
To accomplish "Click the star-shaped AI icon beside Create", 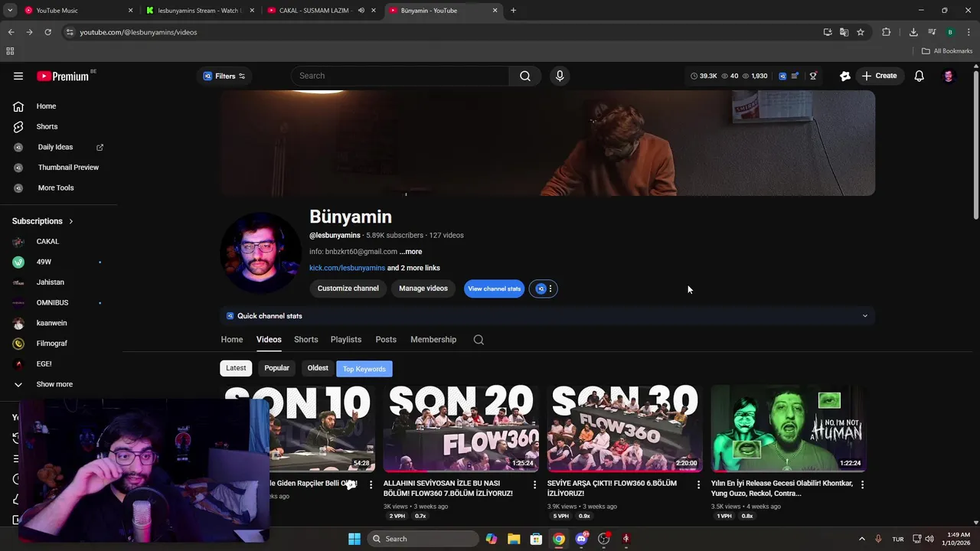I will click(845, 76).
